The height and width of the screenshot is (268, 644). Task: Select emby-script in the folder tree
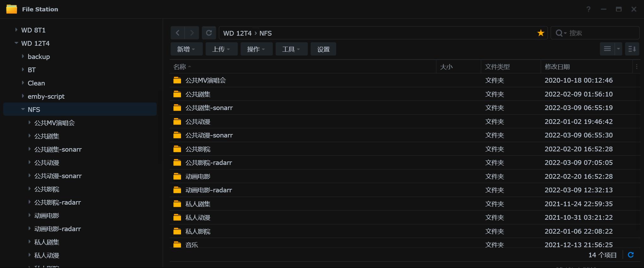tap(46, 96)
